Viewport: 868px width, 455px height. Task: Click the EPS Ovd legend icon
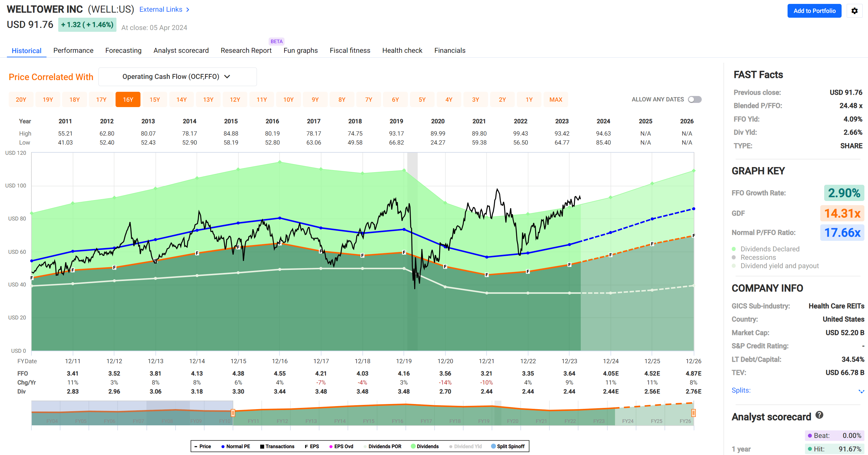tap(331, 446)
